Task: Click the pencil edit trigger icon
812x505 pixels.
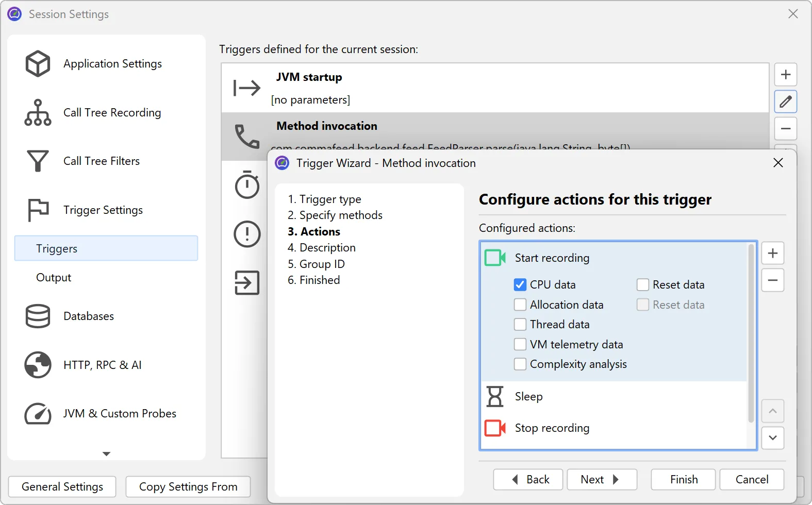Action: 785,102
